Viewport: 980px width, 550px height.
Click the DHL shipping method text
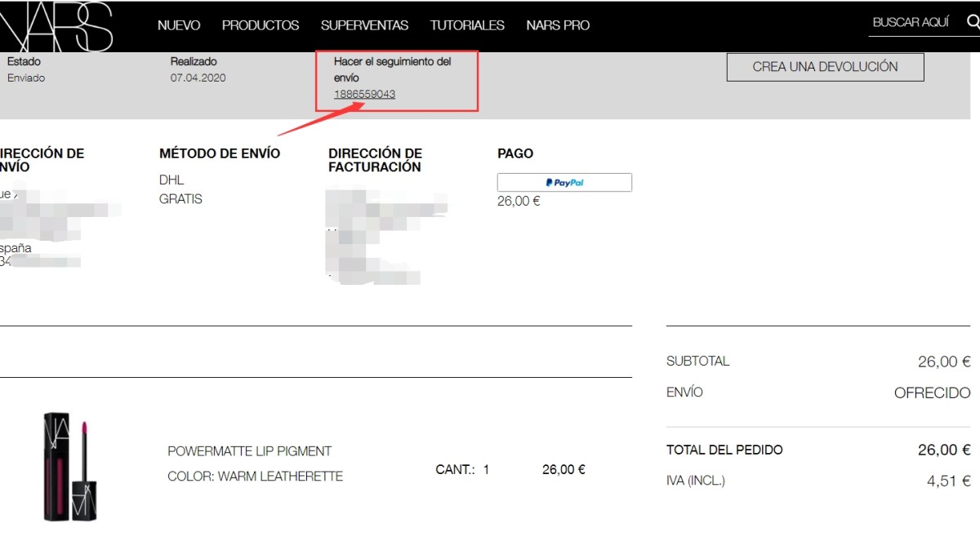pos(171,180)
